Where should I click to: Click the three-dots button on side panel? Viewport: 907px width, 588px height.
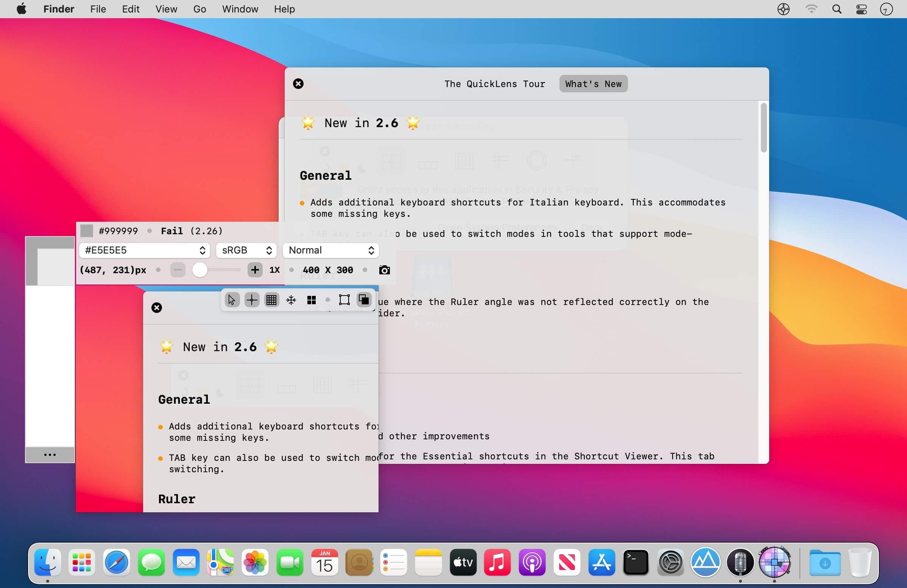(50, 455)
